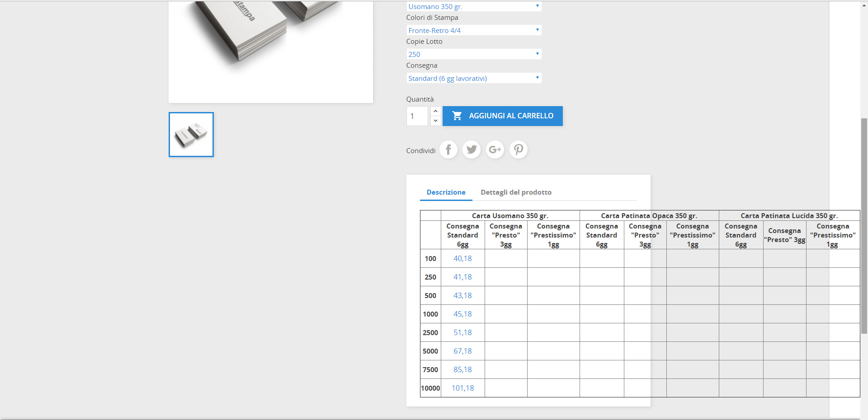Decrease quantity with down arrow

pyautogui.click(x=435, y=121)
